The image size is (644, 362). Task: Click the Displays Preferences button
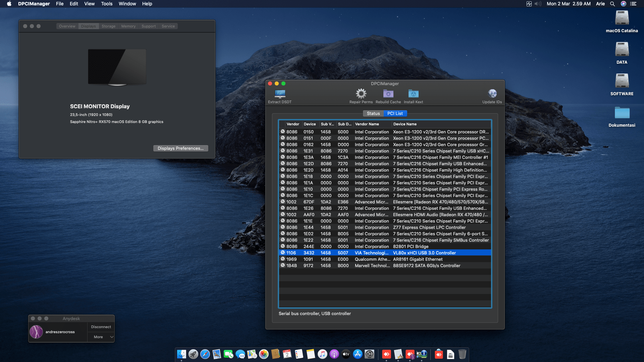180,148
